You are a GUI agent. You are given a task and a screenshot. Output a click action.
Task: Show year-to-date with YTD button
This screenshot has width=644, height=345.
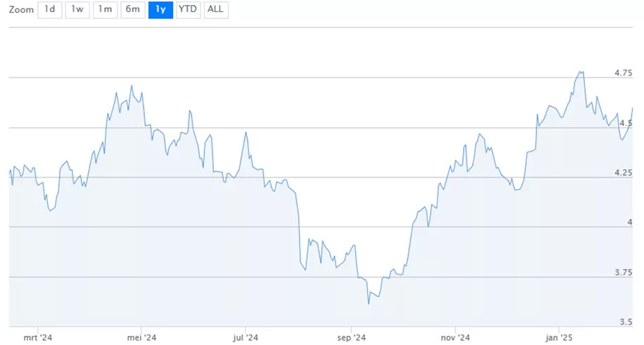click(x=188, y=10)
